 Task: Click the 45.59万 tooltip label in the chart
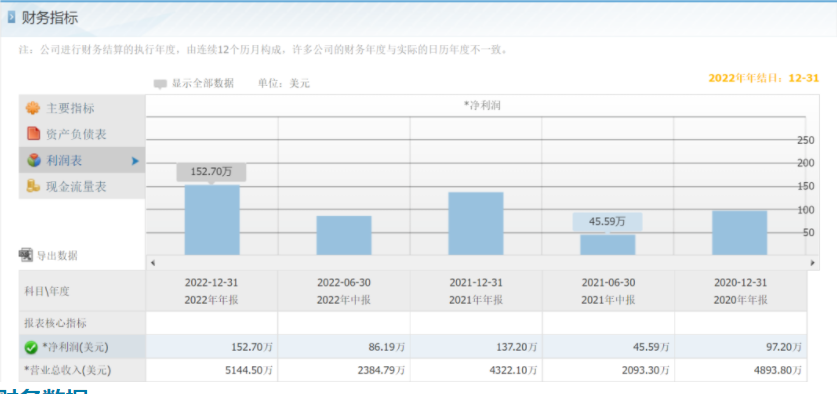(607, 222)
